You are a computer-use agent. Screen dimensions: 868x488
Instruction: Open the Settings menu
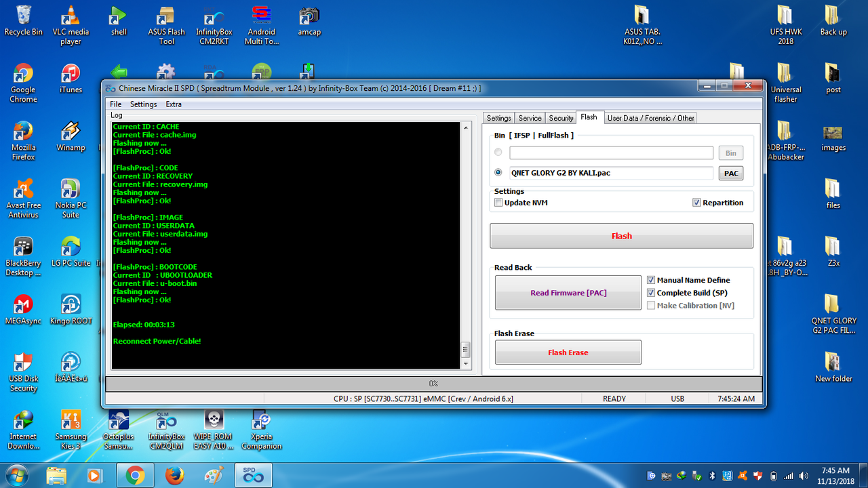click(x=143, y=104)
